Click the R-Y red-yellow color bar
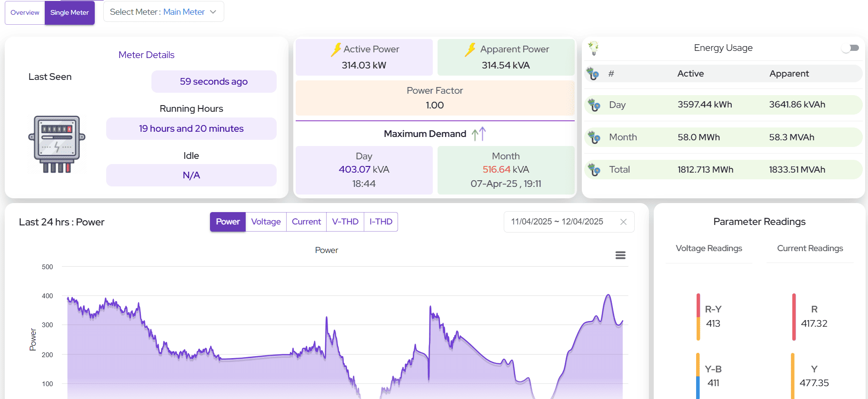The image size is (868, 399). point(698,317)
